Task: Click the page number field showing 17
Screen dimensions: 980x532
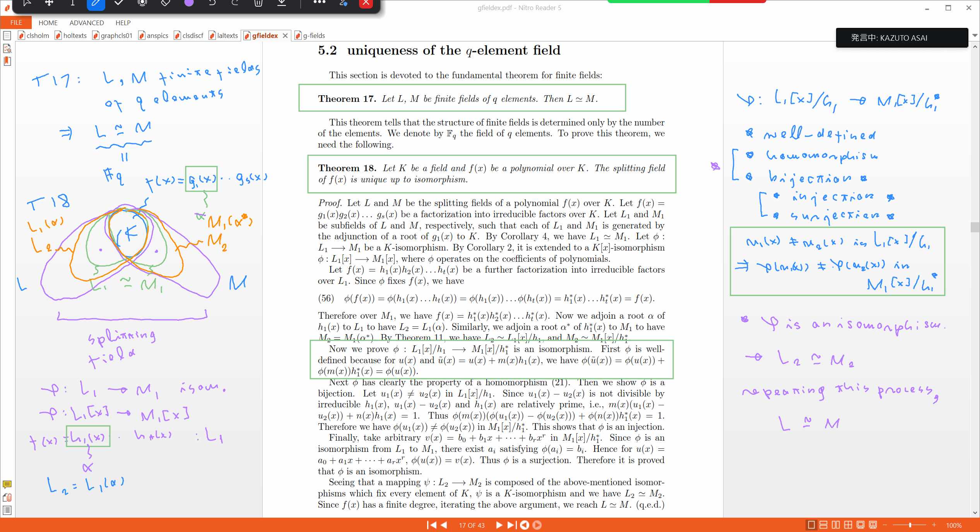Action: pos(472,525)
